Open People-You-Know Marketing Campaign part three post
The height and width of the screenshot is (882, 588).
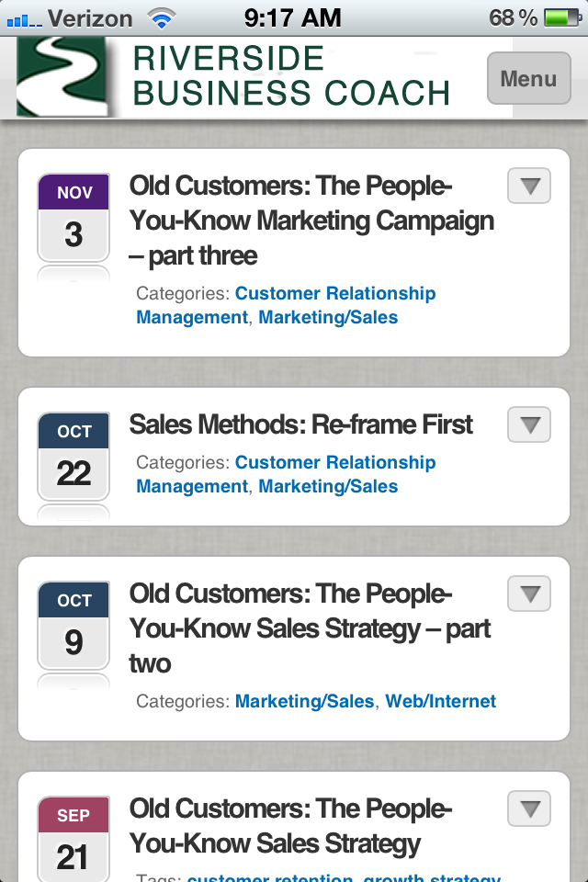click(x=311, y=220)
